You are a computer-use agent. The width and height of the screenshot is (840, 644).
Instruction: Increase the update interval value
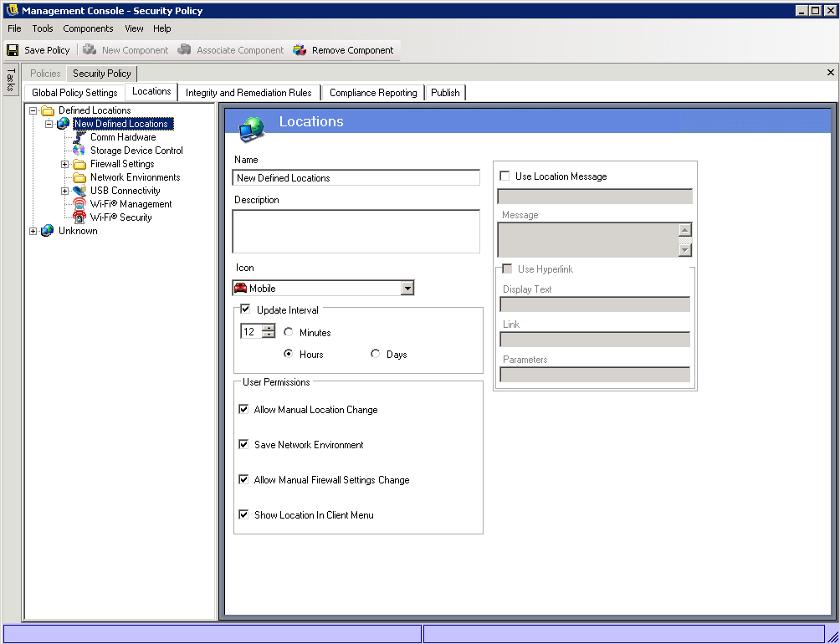pos(269,328)
